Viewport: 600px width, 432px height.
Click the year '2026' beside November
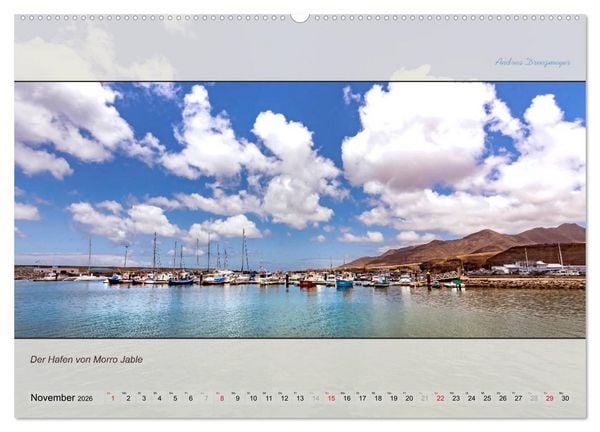click(85, 398)
